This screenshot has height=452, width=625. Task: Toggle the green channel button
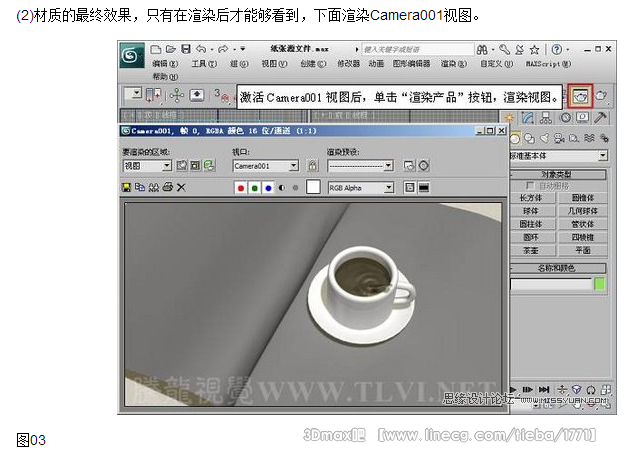(254, 188)
